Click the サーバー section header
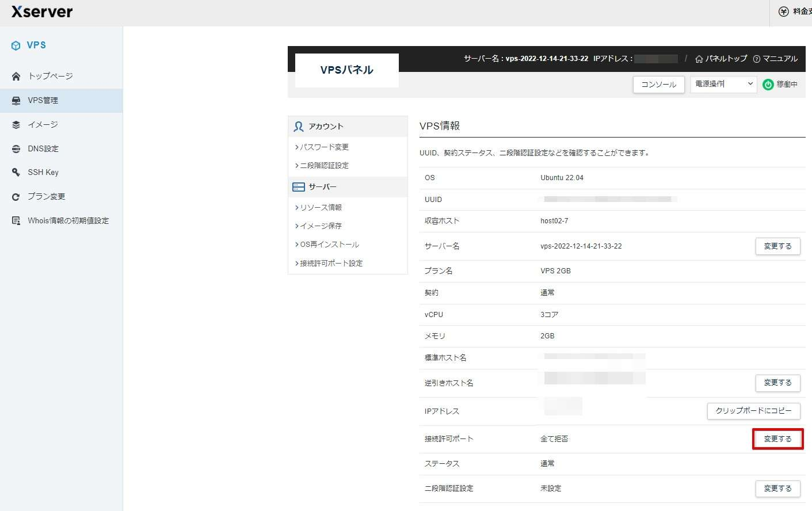Image resolution: width=812 pixels, height=511 pixels. (348, 187)
